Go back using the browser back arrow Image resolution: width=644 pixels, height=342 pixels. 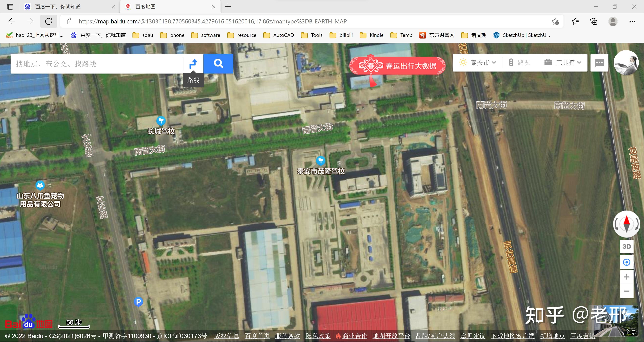point(12,21)
